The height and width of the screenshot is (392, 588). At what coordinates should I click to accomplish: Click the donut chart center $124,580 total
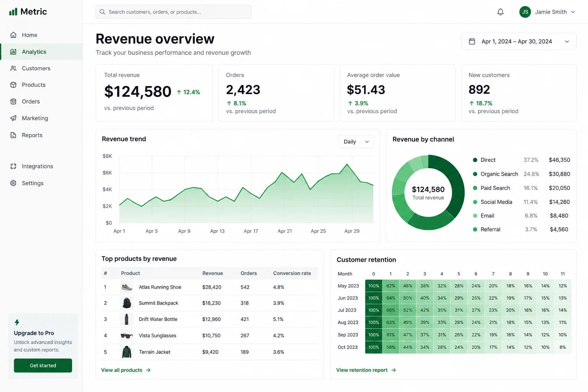pos(428,189)
